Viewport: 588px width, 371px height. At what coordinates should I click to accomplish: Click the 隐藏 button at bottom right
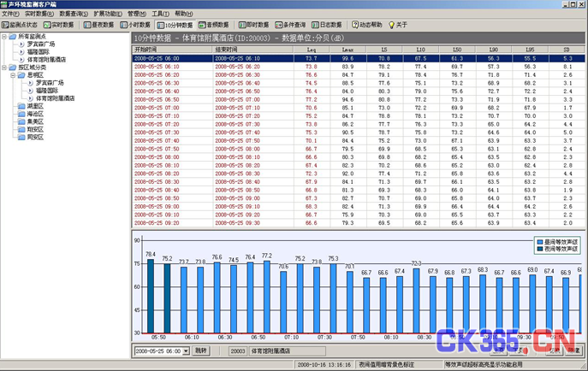573,350
